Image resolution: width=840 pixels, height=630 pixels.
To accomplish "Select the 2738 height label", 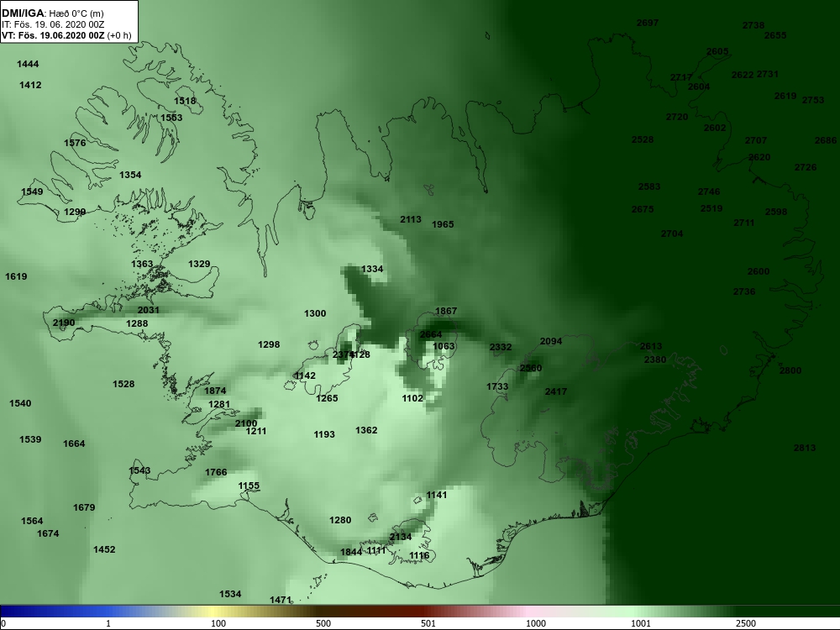I will (x=753, y=25).
